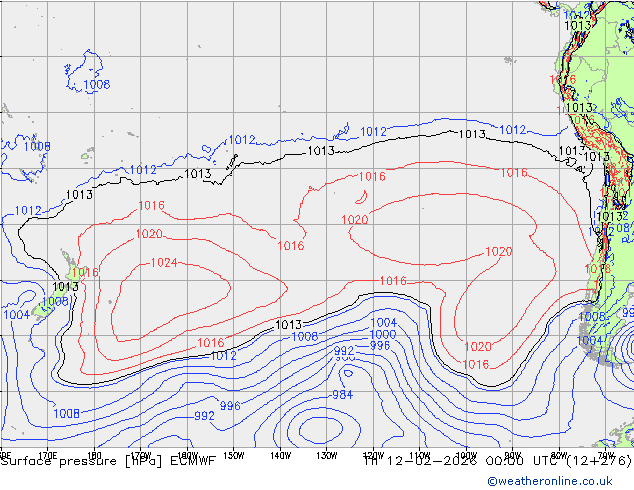
Task: Click the red 1020 label directly above 1024
Action: pos(149,234)
